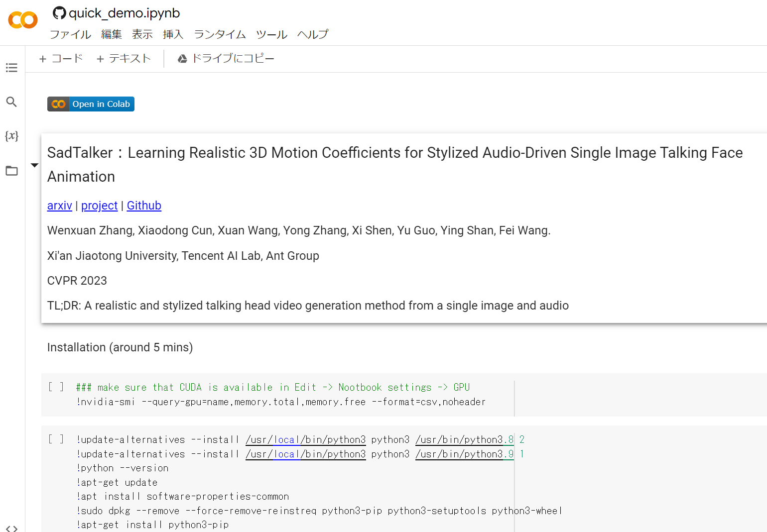767x532 pixels.
Task: Add a text cell with + テキスト
Action: click(x=123, y=58)
